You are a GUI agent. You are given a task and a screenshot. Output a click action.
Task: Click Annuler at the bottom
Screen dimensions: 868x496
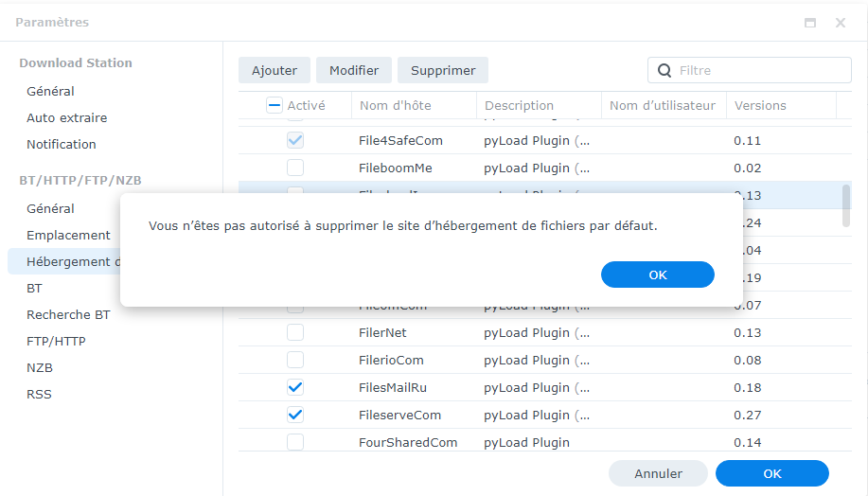pyautogui.click(x=658, y=473)
